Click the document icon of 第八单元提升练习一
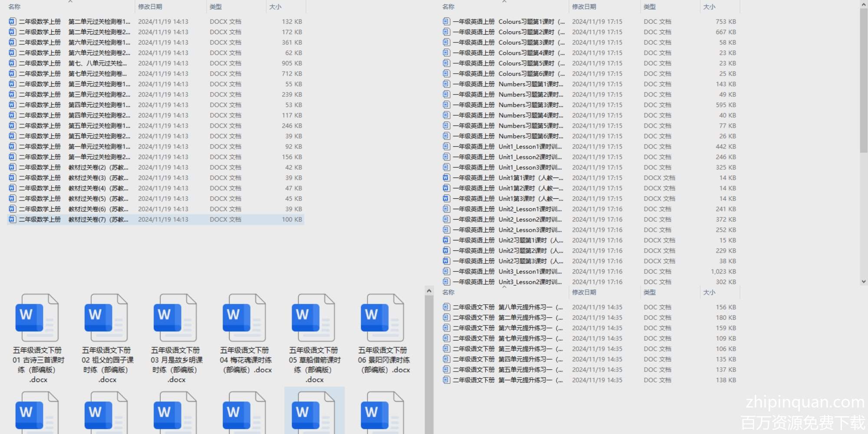Screen dimensions: 868x434 (x=446, y=307)
